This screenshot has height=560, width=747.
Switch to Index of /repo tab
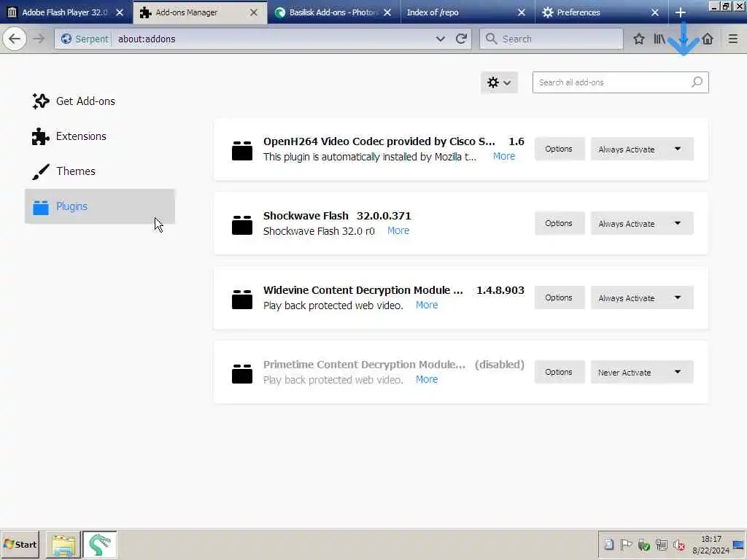point(466,12)
